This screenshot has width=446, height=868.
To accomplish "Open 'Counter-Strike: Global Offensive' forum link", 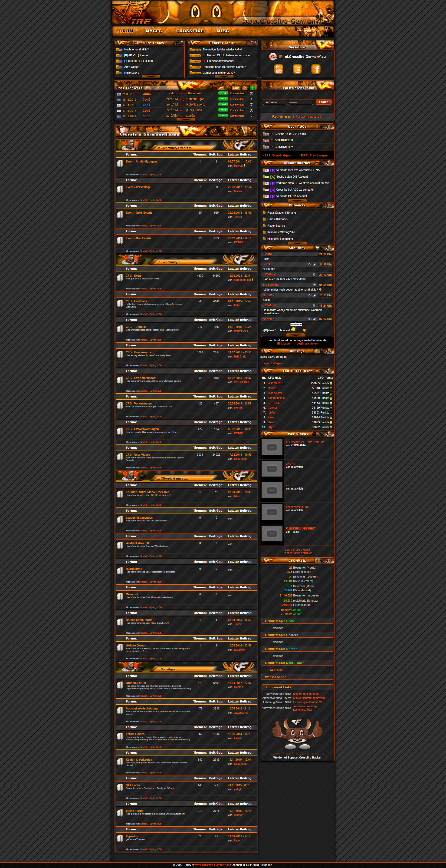I will 148,492.
